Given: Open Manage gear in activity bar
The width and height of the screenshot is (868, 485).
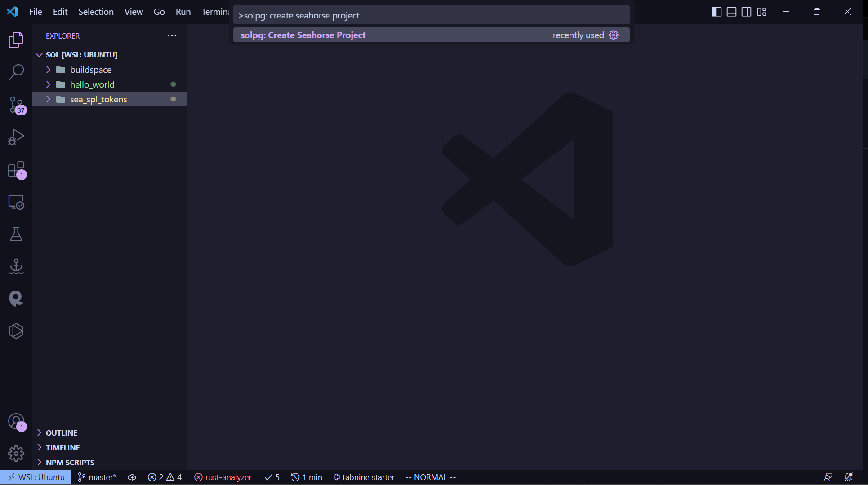Looking at the screenshot, I should pos(16,454).
